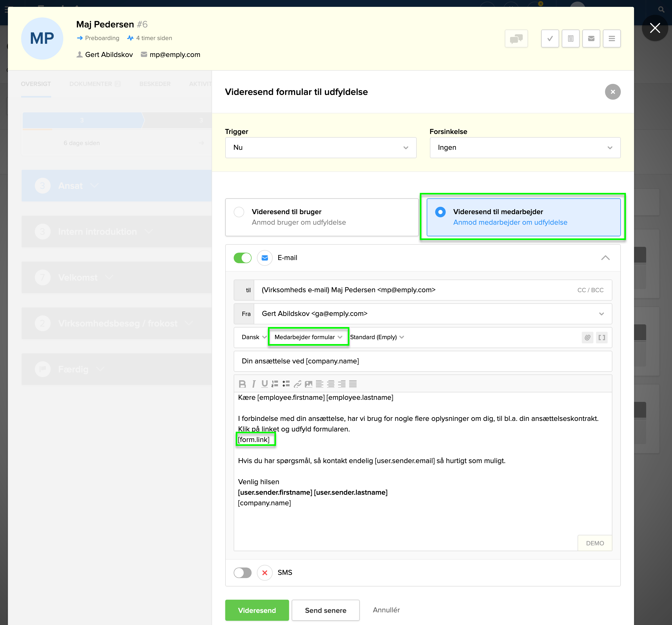Screen dimensions: 672x625
Task: Switch to the Beskeder tab
Action: (155, 84)
